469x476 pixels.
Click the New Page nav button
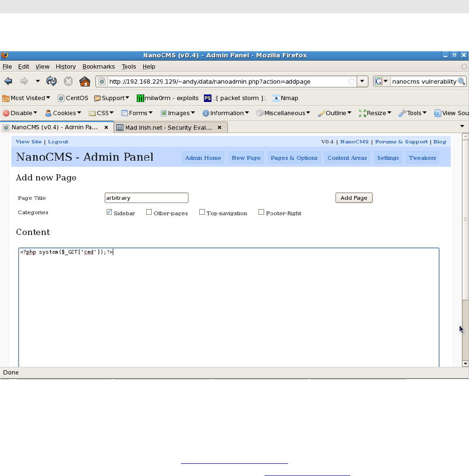click(x=246, y=157)
